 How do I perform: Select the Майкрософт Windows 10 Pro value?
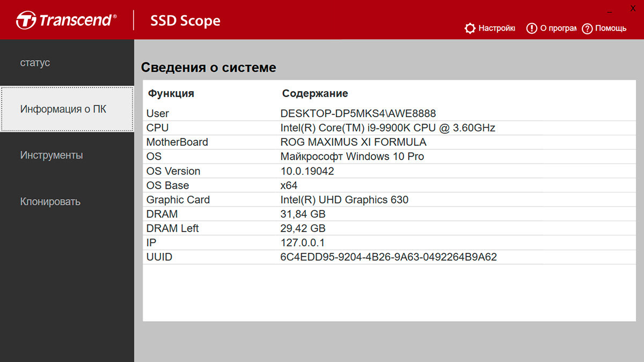click(352, 157)
